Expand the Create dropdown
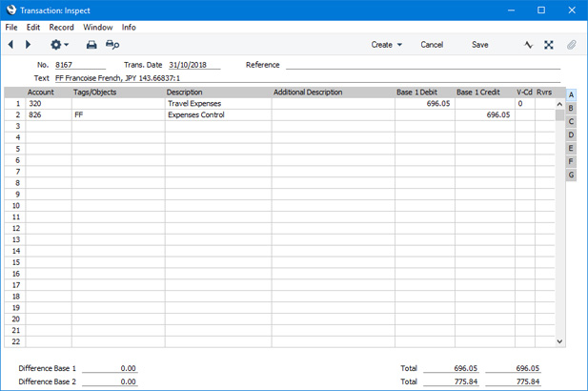 click(386, 45)
